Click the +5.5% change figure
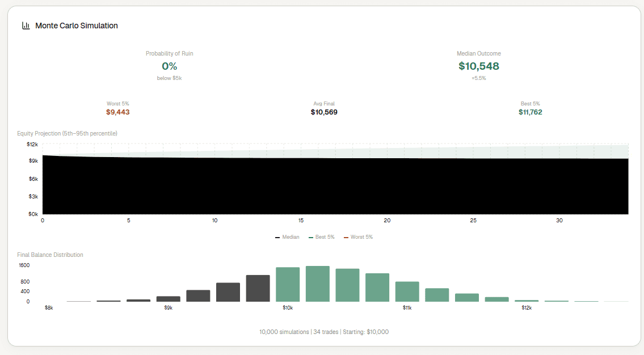The height and width of the screenshot is (355, 644). (479, 78)
